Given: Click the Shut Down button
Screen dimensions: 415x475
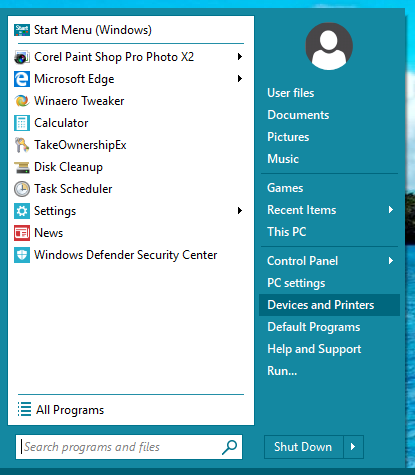Looking at the screenshot, I should (304, 447).
